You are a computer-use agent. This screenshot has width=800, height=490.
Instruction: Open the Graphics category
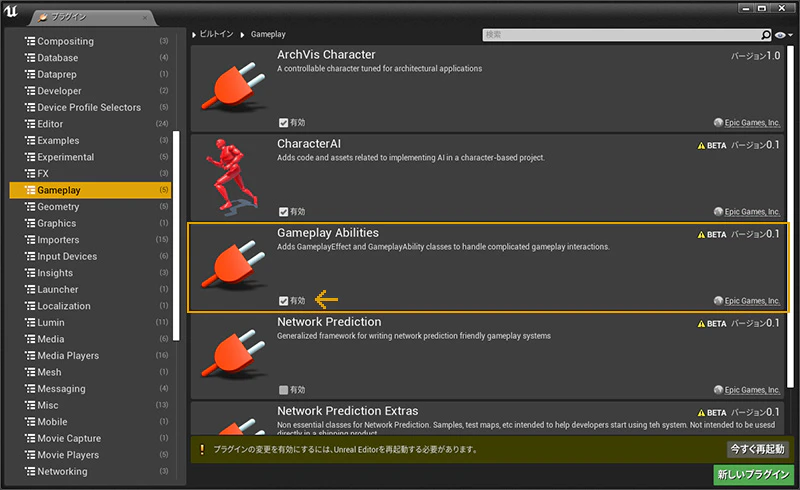click(x=91, y=223)
